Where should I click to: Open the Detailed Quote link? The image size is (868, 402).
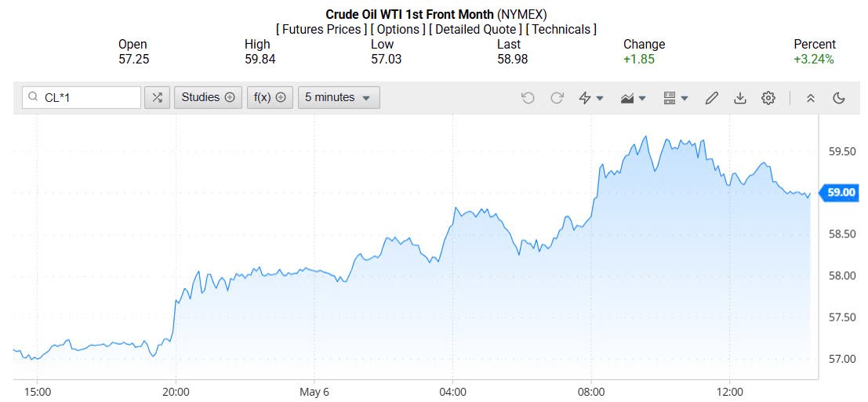pyautogui.click(x=476, y=29)
